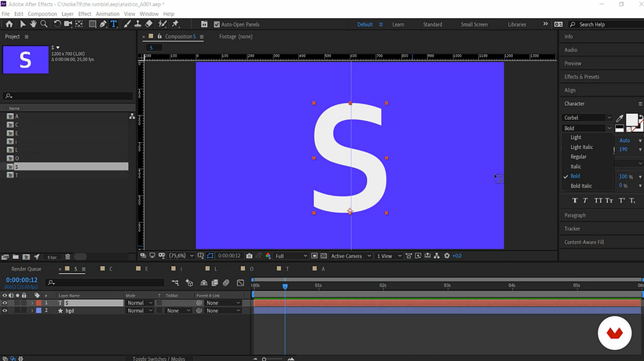The image size is (644, 361).
Task: Click the Draft 3D icon in timeline
Action: [x=189, y=283]
